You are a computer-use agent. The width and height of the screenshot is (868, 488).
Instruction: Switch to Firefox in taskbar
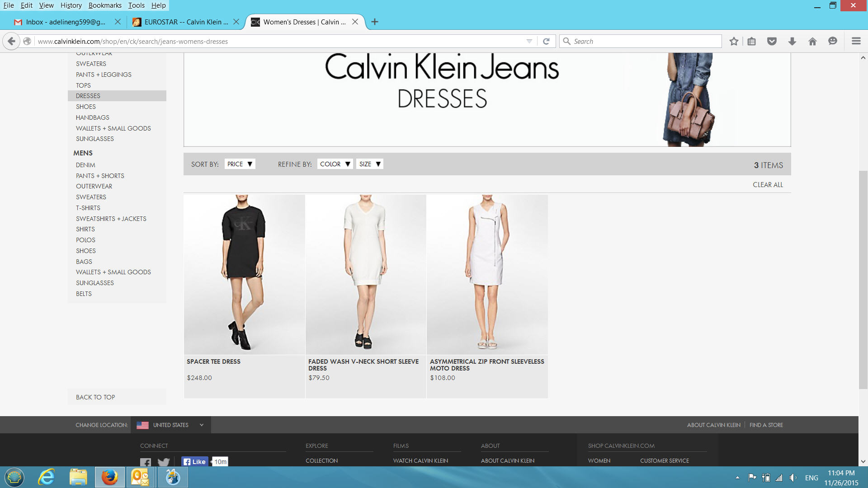tap(109, 477)
